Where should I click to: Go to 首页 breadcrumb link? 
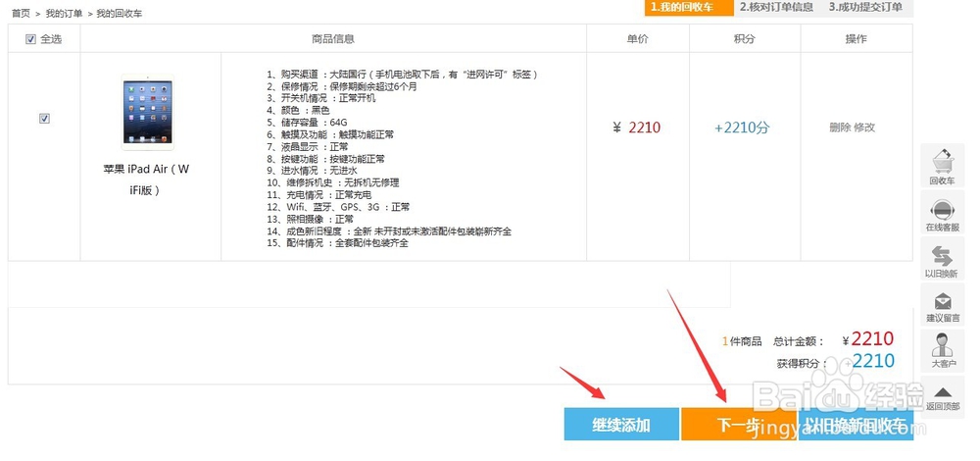tap(21, 13)
